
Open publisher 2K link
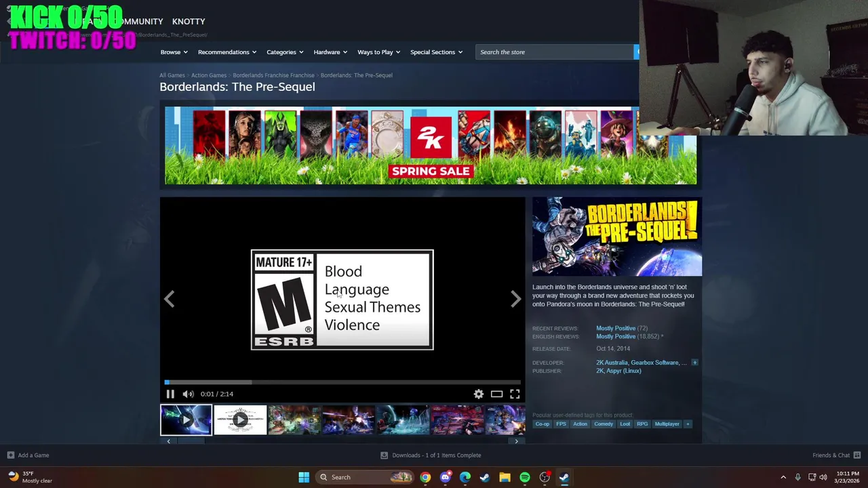coord(599,371)
